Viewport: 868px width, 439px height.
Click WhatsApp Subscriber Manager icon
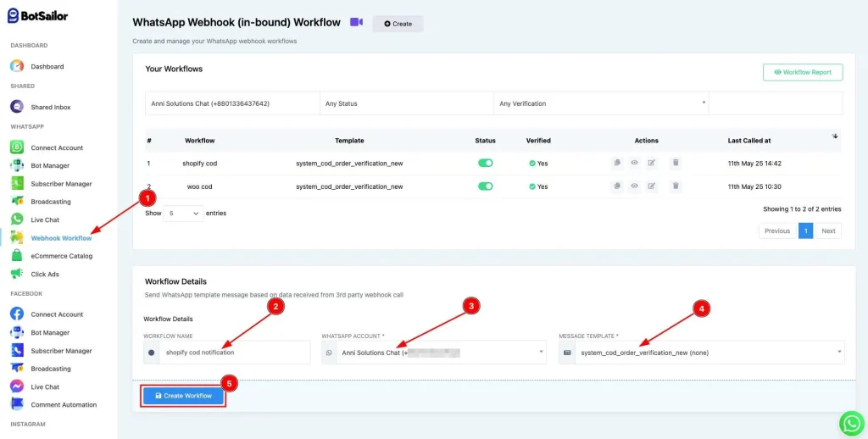(17, 184)
